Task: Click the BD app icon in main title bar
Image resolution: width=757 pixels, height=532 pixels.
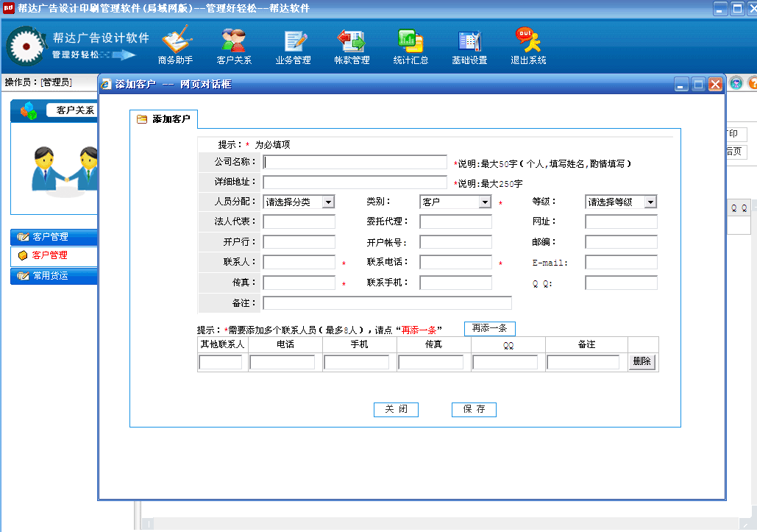Action: [8, 8]
